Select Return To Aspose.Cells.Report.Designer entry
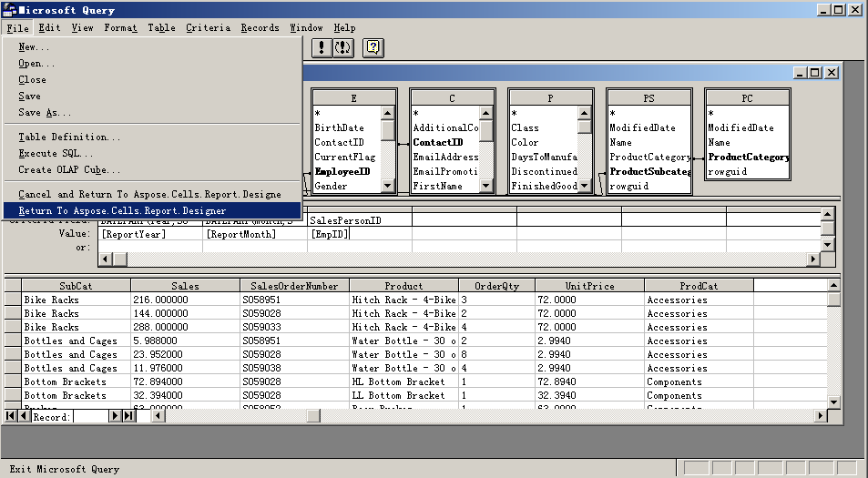The image size is (868, 478). coord(152,211)
